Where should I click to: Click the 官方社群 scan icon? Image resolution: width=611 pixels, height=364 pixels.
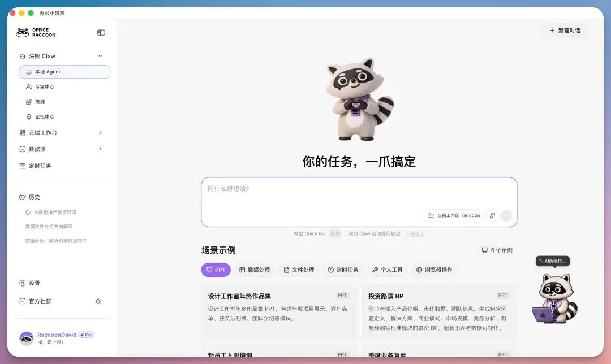23,301
